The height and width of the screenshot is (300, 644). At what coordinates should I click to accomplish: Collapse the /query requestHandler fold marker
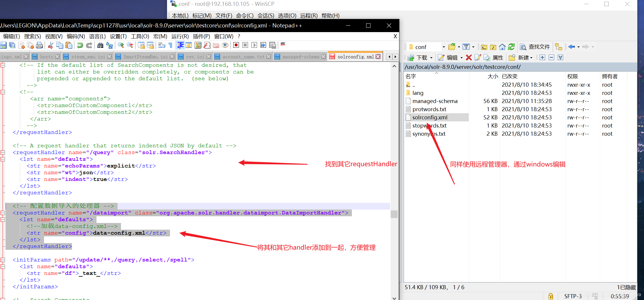tap(3, 153)
